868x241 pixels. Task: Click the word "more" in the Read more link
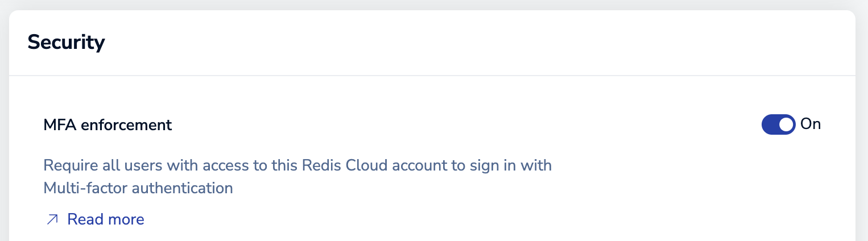[x=125, y=219]
